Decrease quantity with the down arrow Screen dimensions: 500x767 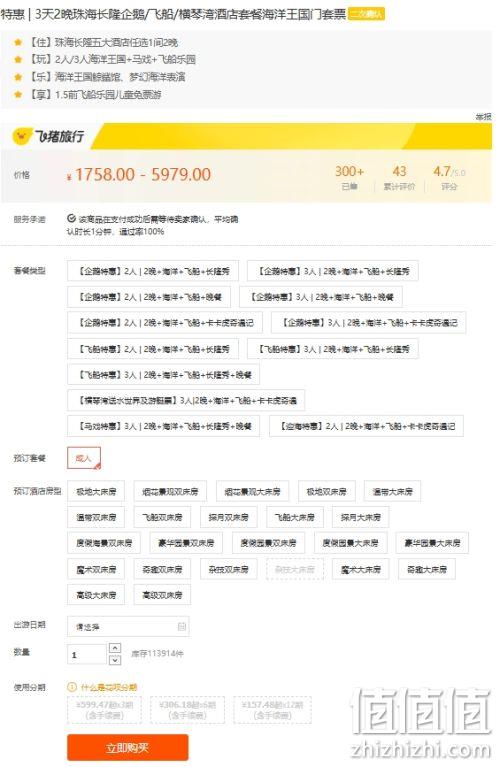point(114,660)
